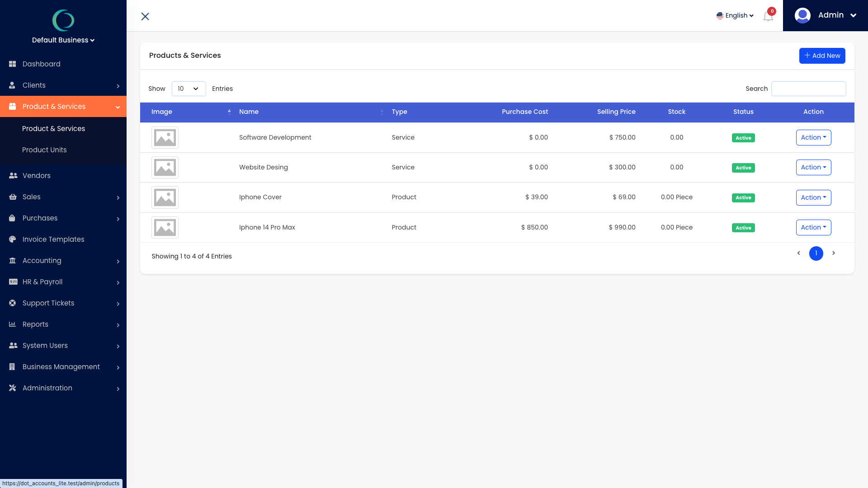The height and width of the screenshot is (488, 868).
Task: Open the English language selector
Action: pos(735,15)
